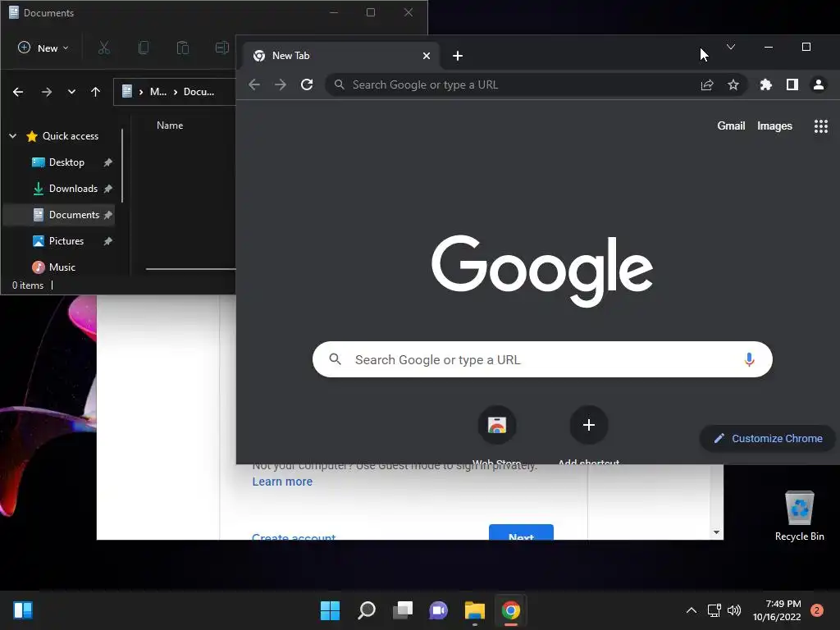Click Chrome icon on taskbar
Viewport: 840px width, 630px height.
(510, 610)
